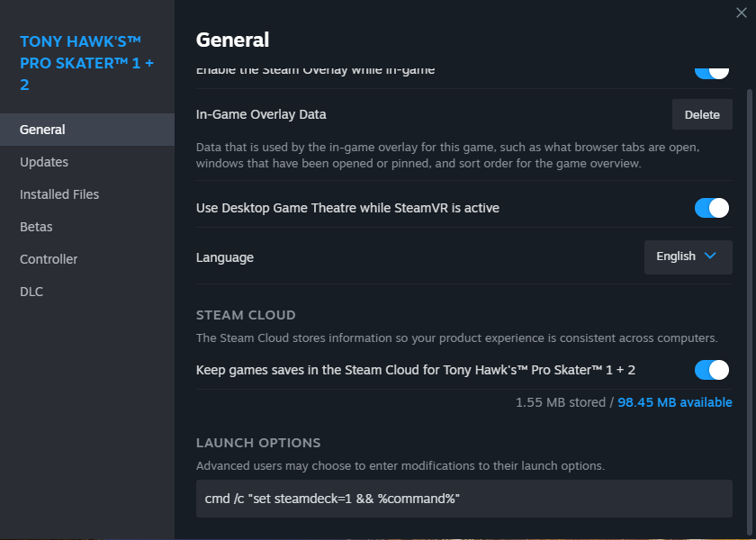Screen dimensions: 756x540
Task: Click the 98.45 MB available link
Action: (x=674, y=402)
